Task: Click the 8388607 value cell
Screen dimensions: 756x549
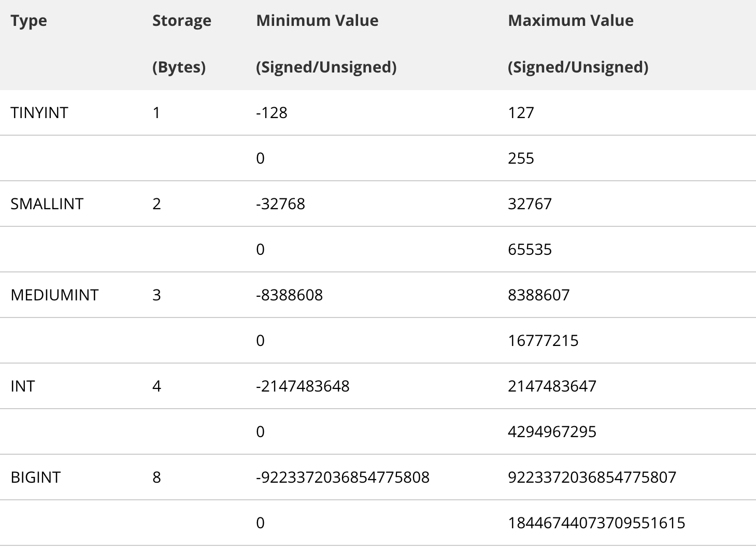Action: [538, 295]
